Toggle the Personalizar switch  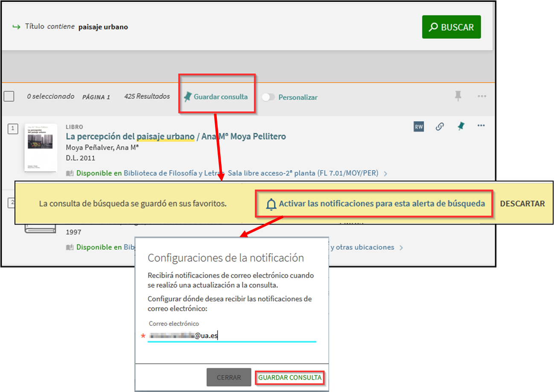(268, 97)
